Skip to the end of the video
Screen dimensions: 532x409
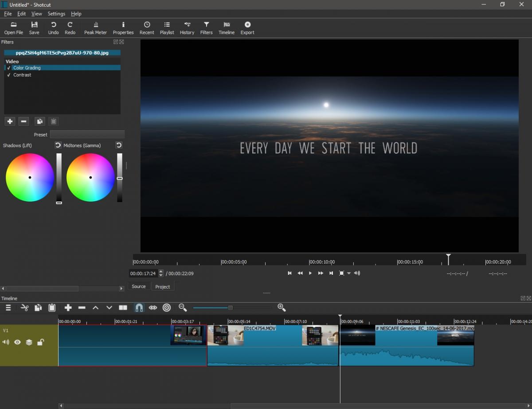tap(331, 273)
